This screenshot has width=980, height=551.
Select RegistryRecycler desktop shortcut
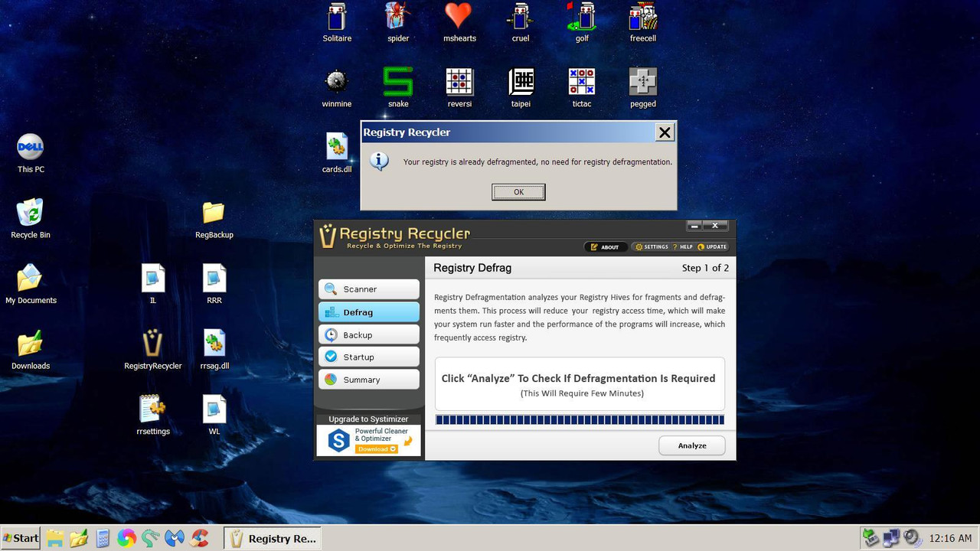153,350
